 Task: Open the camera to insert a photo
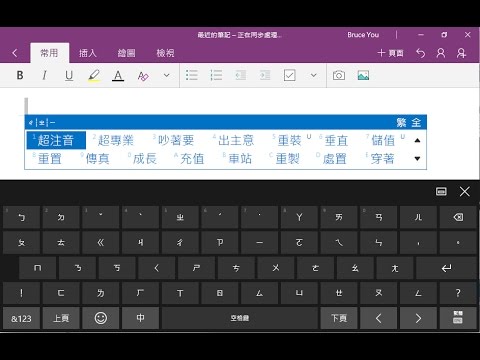coord(339,76)
